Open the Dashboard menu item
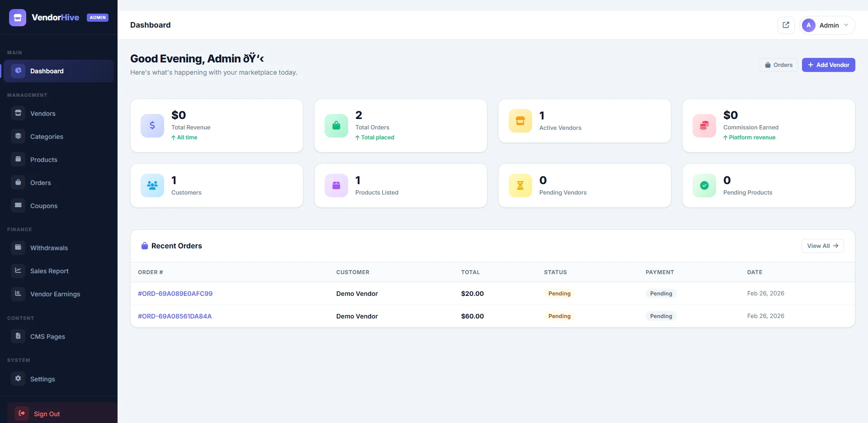This screenshot has height=423, width=868. (47, 71)
